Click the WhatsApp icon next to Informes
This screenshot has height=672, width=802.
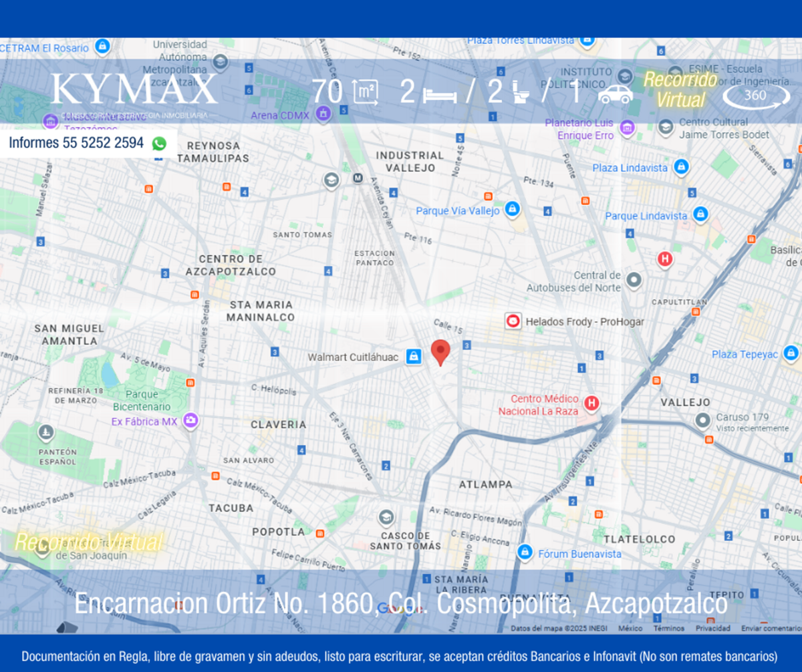pyautogui.click(x=158, y=143)
